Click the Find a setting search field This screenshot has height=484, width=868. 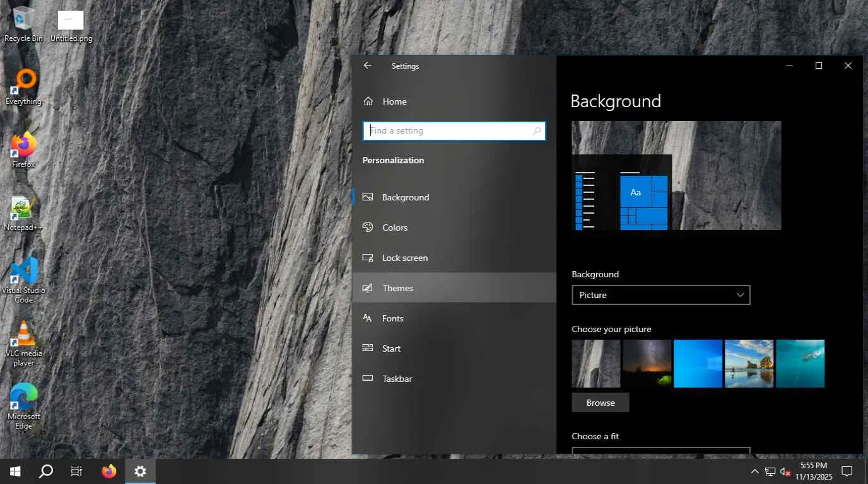[449, 131]
